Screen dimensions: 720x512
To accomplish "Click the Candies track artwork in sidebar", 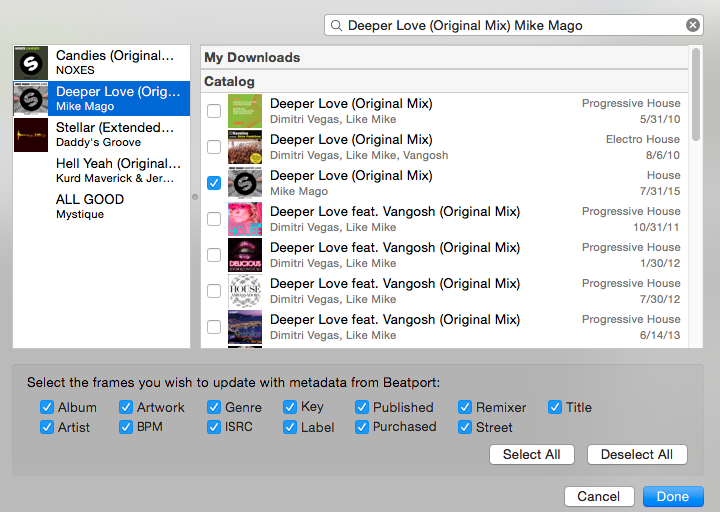I will point(31,63).
